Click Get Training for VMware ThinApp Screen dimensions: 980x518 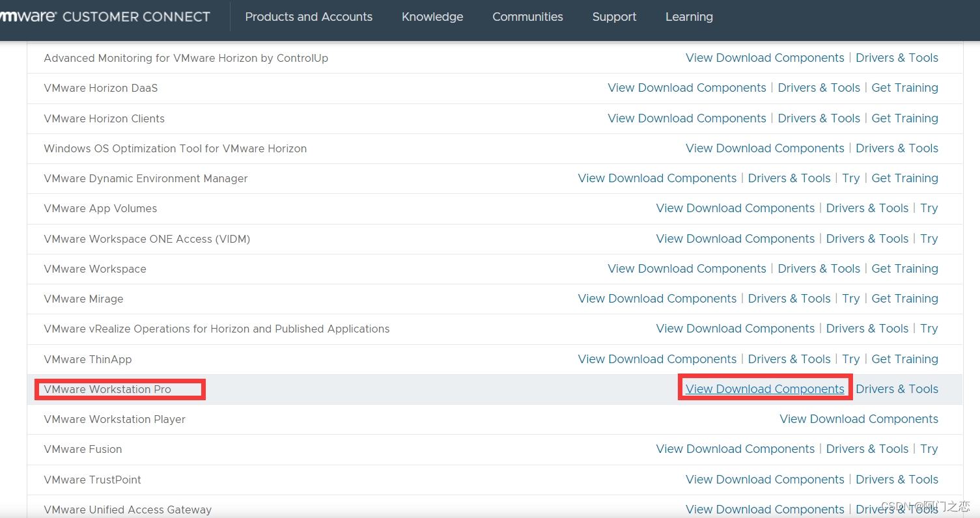click(x=904, y=359)
